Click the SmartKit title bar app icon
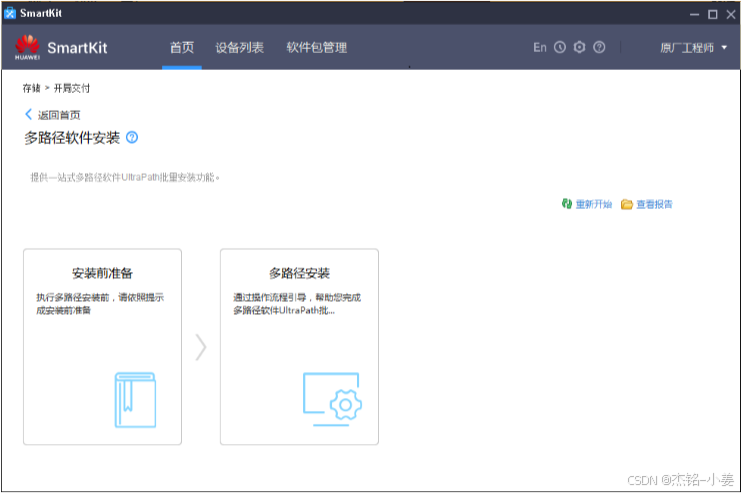742x493 pixels. pos(9,13)
